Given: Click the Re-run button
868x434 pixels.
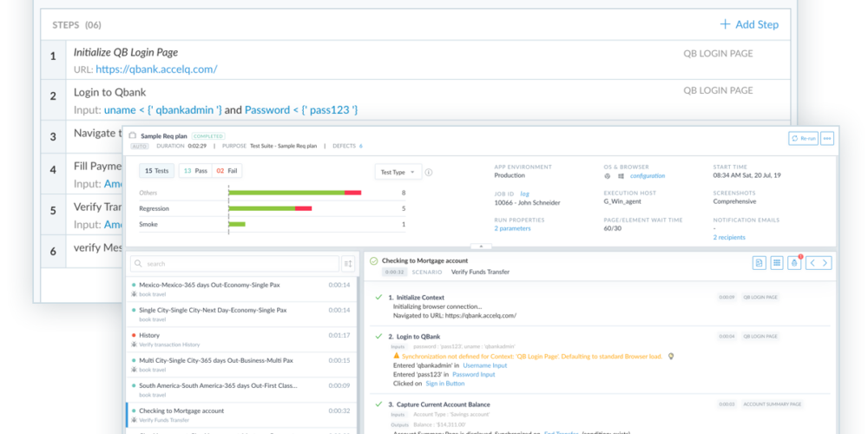Looking at the screenshot, I should pyautogui.click(x=803, y=139).
